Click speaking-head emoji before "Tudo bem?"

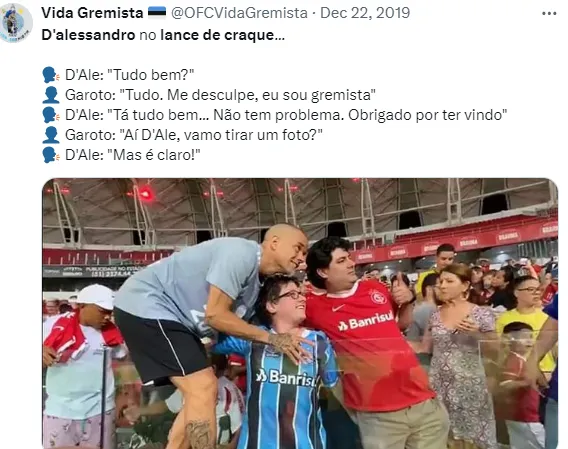(50, 75)
